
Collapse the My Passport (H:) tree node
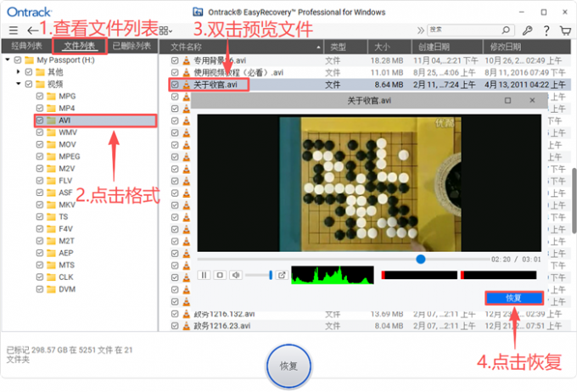point(8,59)
